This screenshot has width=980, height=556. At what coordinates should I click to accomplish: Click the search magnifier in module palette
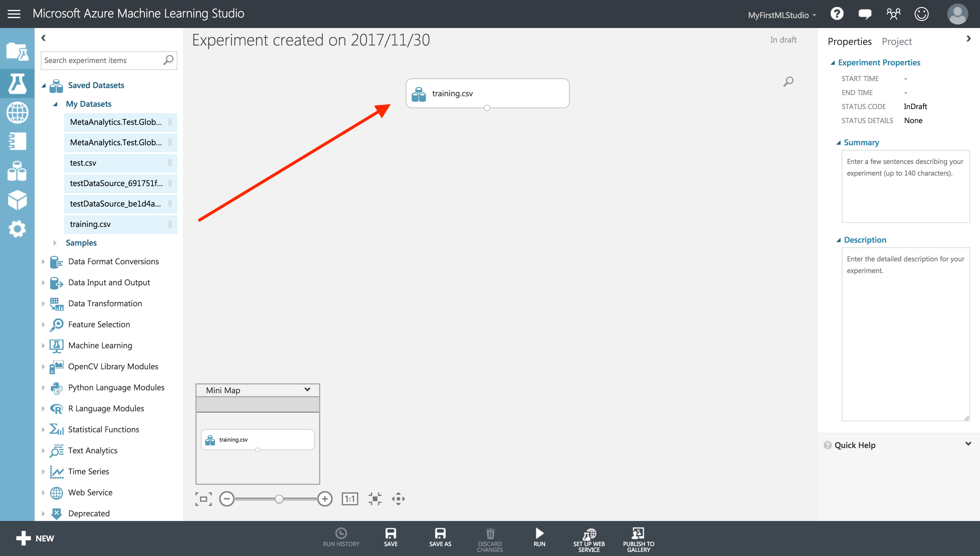click(x=168, y=60)
